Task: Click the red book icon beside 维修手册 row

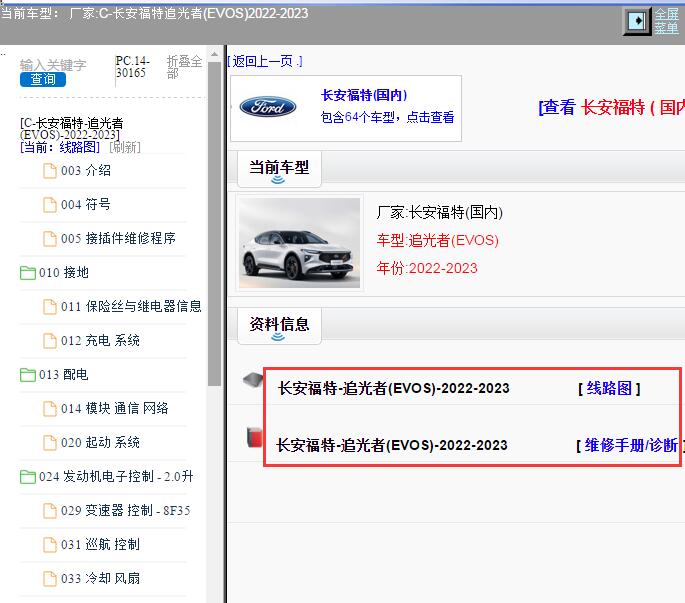Action: pyautogui.click(x=255, y=437)
